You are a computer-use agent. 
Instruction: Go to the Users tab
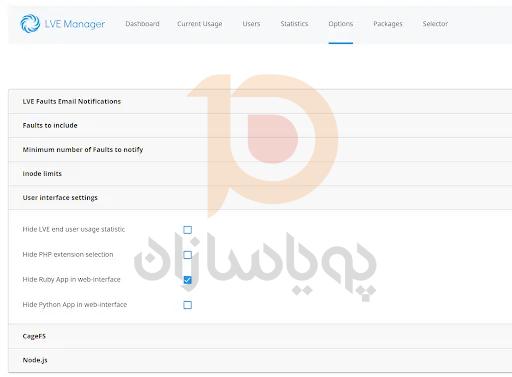[251, 24]
